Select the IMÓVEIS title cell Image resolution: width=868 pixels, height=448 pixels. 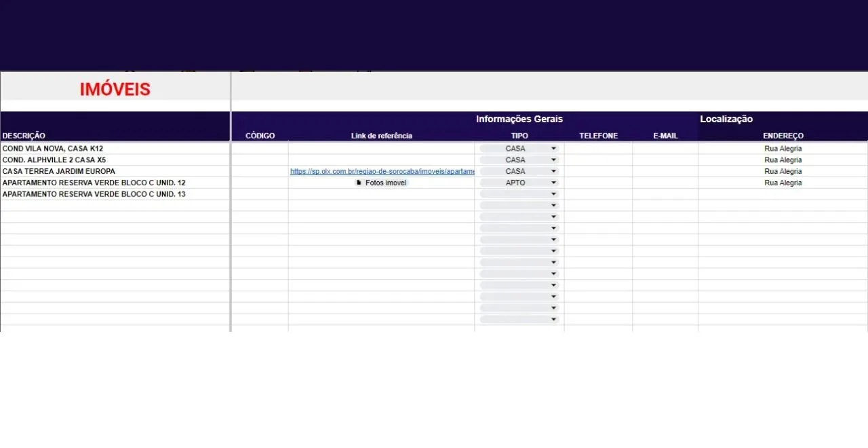[x=115, y=89]
